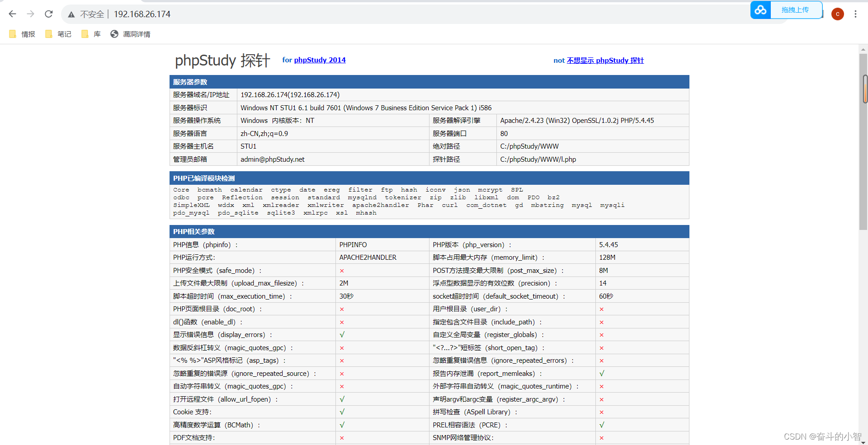The image size is (868, 445).
Task: Click the allow_url_fopen green check mark
Action: click(x=342, y=399)
